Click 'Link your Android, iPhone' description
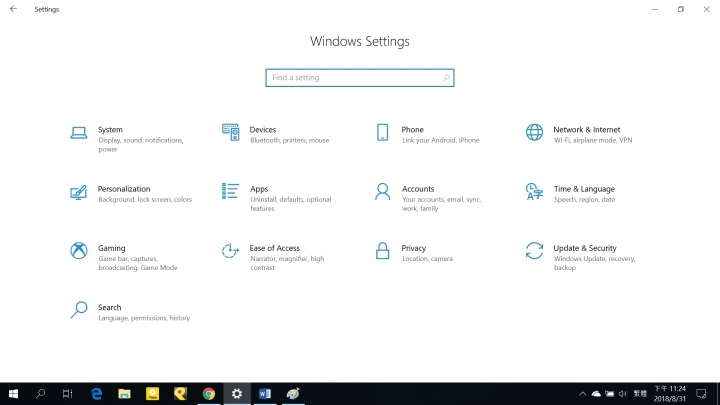The height and width of the screenshot is (405, 720). 441,140
